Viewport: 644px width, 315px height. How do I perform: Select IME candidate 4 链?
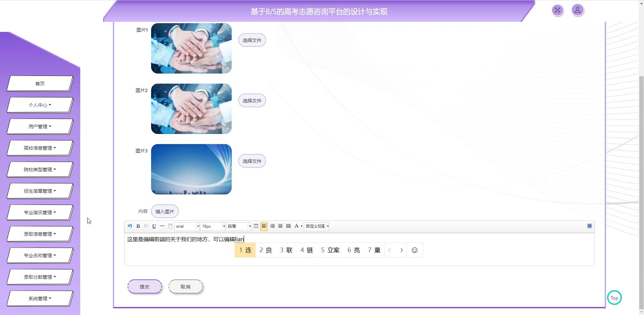(x=307, y=250)
